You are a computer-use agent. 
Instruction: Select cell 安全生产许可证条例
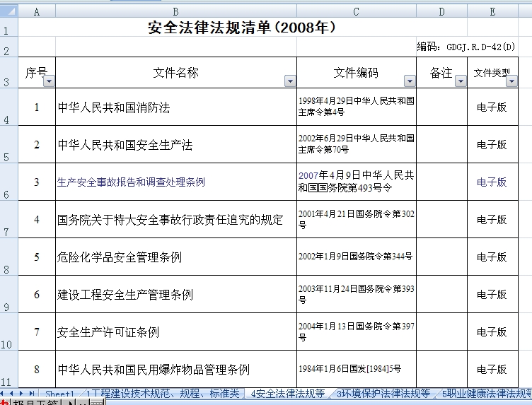[x=175, y=331]
